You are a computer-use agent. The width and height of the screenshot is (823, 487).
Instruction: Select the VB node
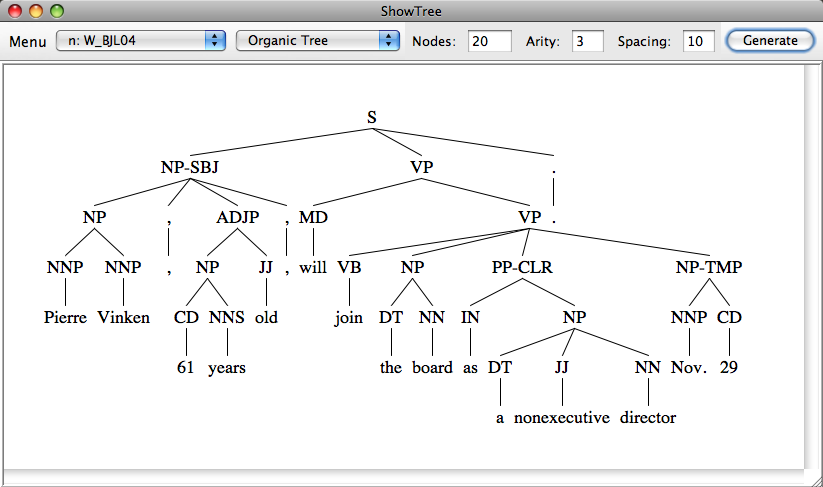(x=350, y=267)
